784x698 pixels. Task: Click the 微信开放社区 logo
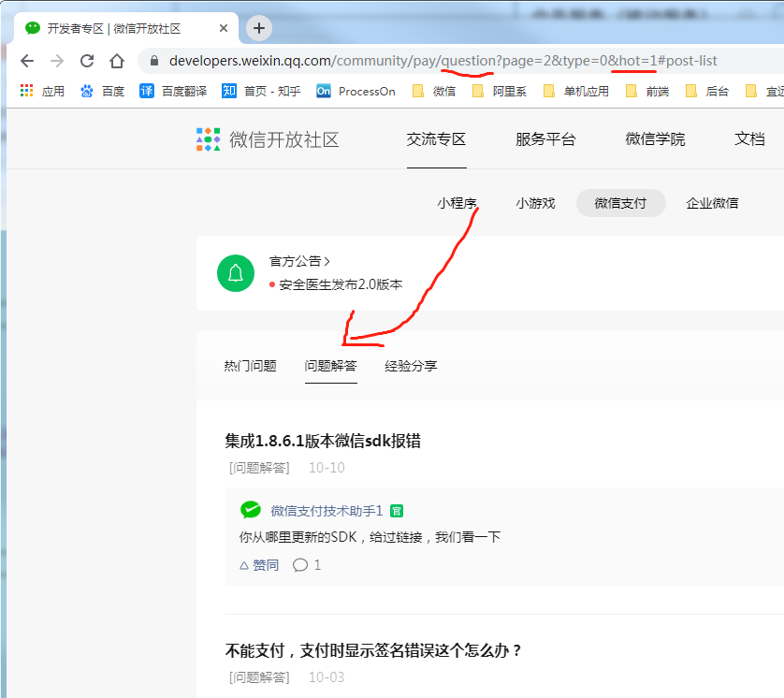(268, 139)
